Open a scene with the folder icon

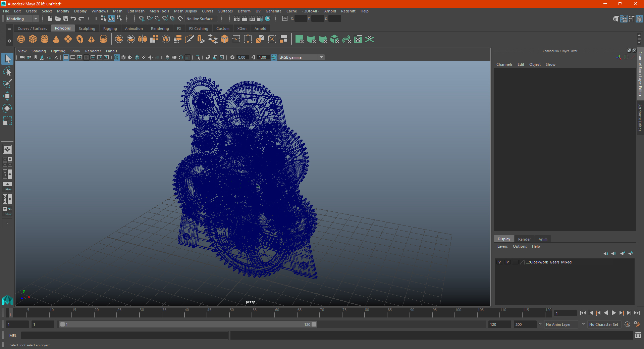click(x=58, y=19)
